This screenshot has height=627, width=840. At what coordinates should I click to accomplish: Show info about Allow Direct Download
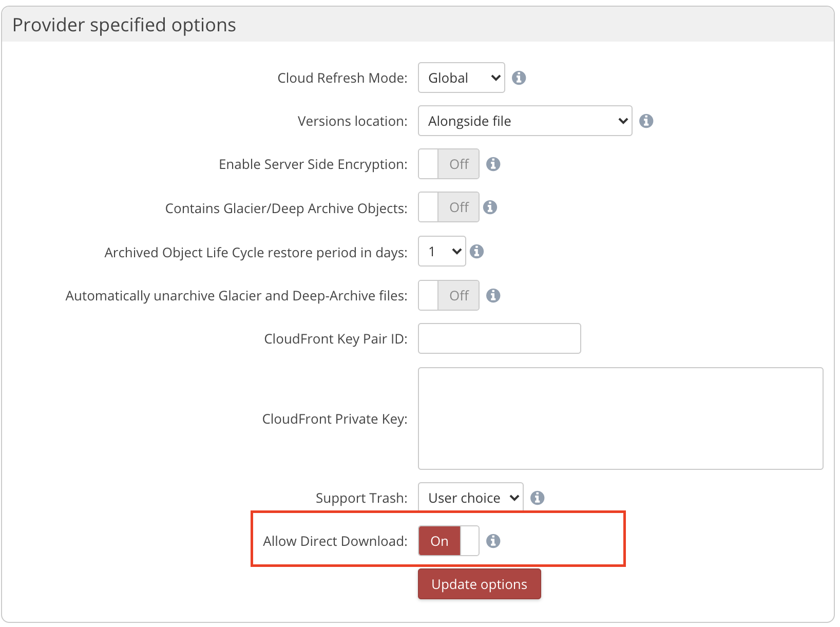pyautogui.click(x=493, y=541)
